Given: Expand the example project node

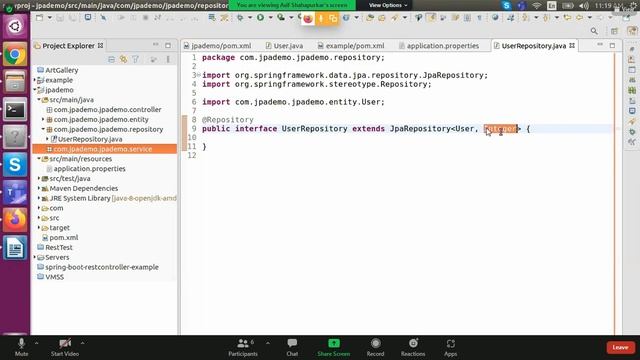Looking at the screenshot, I should (x=35, y=80).
